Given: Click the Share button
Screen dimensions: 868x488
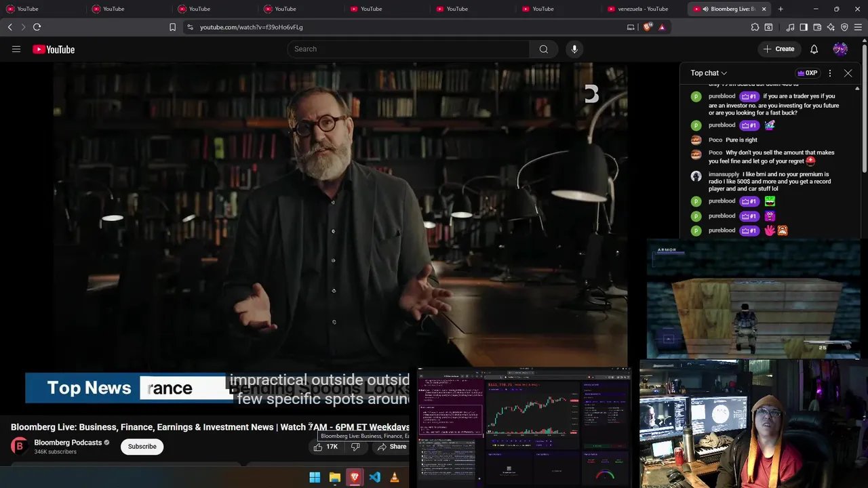Looking at the screenshot, I should coord(392,447).
